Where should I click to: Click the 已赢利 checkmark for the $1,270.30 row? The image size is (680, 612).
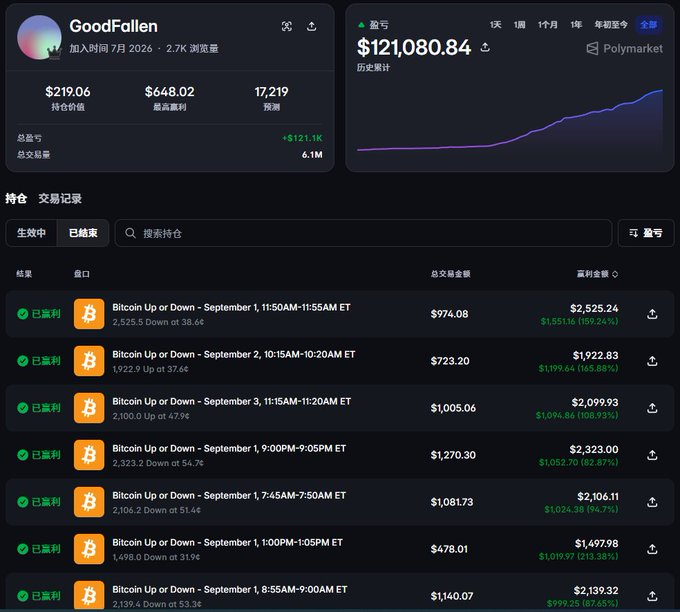(x=23, y=455)
